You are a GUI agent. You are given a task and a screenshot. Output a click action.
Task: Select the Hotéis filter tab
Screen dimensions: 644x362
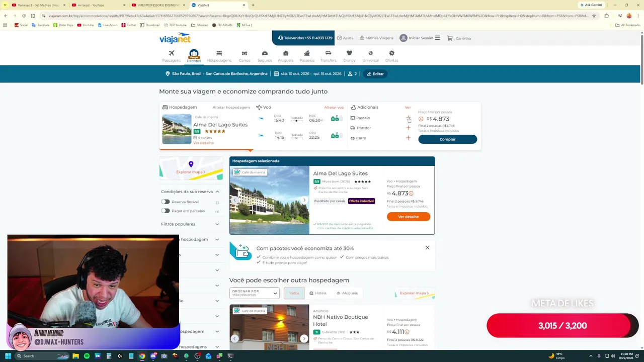point(318,293)
